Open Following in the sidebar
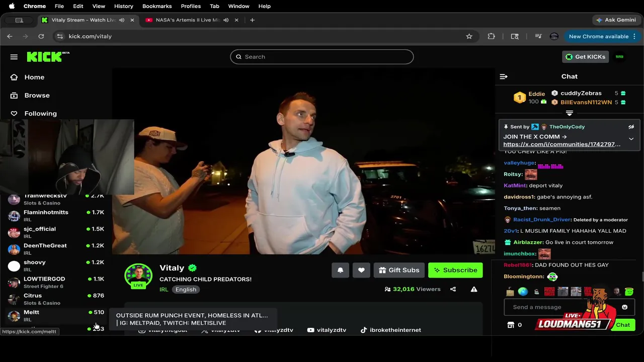Screen dimensions: 644x362 (40, 113)
